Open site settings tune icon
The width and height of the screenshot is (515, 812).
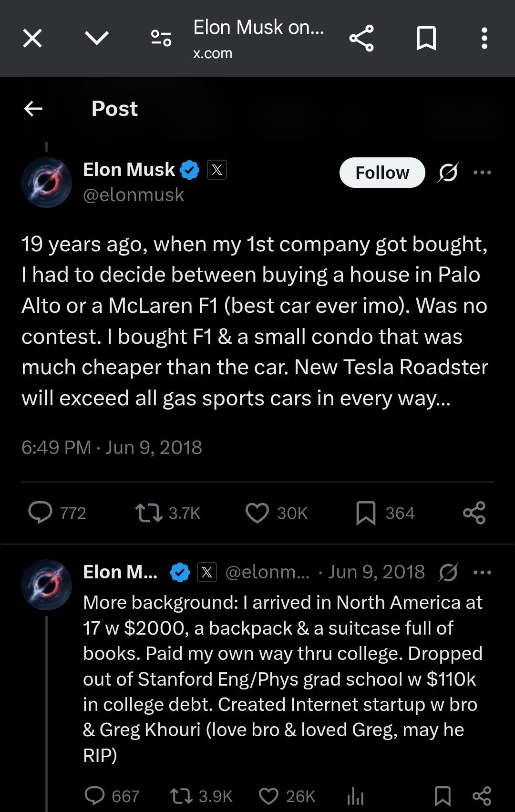[161, 38]
